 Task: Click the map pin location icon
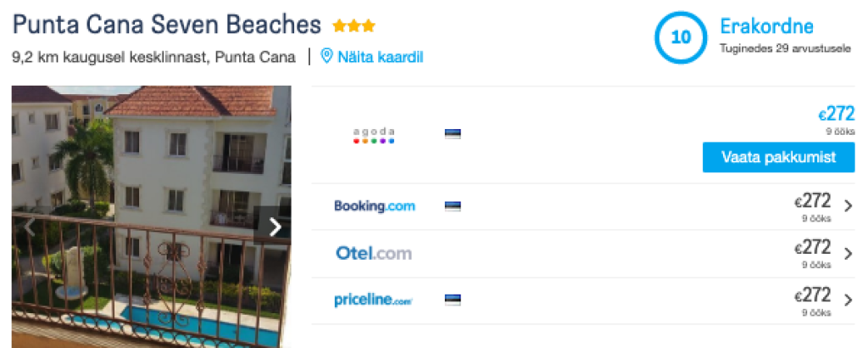[326, 57]
